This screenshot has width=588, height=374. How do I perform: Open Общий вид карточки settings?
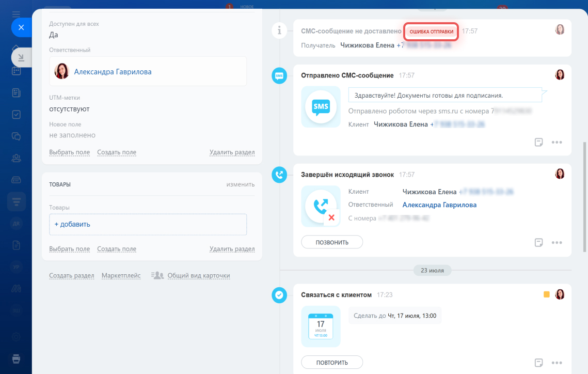pyautogui.click(x=198, y=275)
